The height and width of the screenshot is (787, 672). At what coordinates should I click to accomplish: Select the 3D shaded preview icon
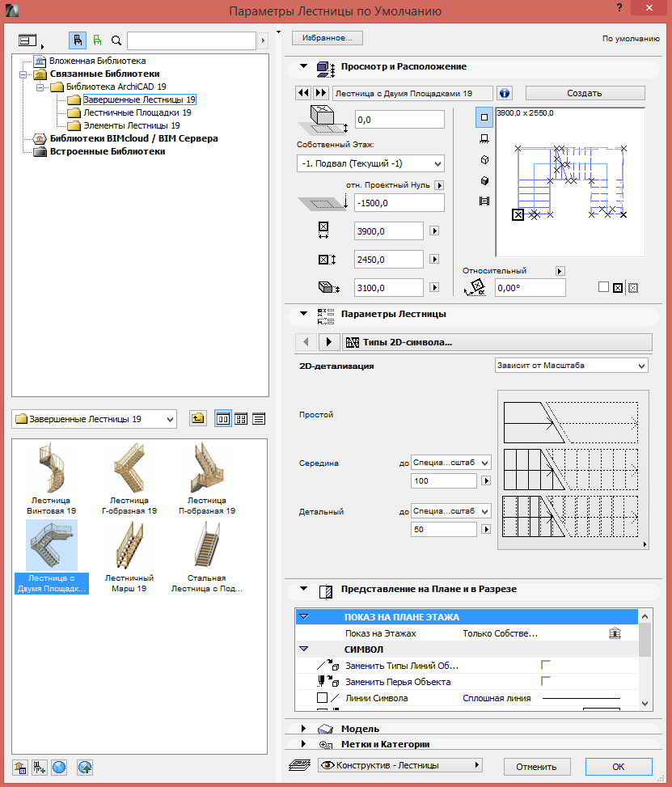tap(484, 180)
